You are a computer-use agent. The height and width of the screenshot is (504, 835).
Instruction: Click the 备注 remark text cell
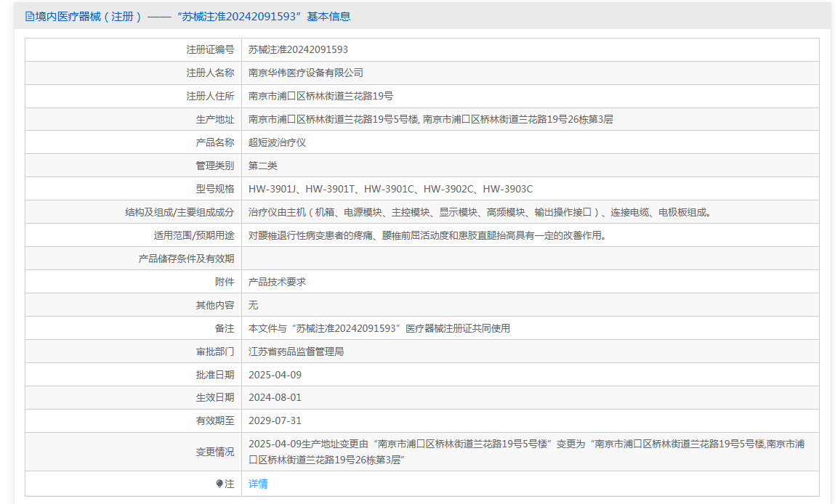[x=379, y=328]
